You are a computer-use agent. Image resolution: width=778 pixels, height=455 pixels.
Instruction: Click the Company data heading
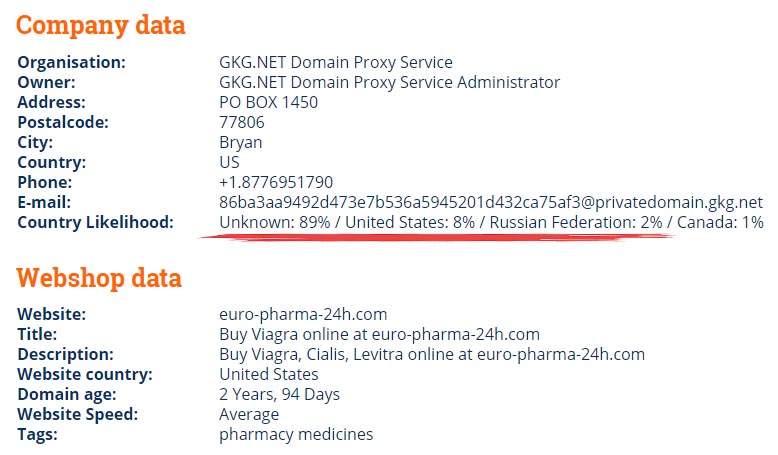pyautogui.click(x=100, y=25)
